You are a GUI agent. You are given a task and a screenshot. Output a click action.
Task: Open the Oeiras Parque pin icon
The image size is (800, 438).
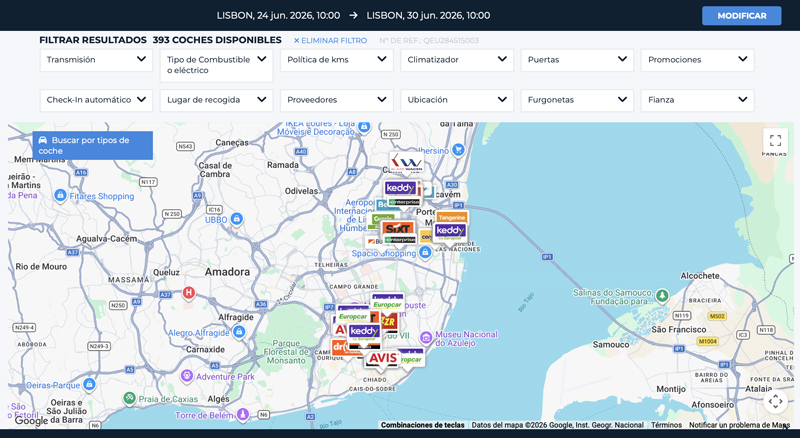(x=89, y=384)
